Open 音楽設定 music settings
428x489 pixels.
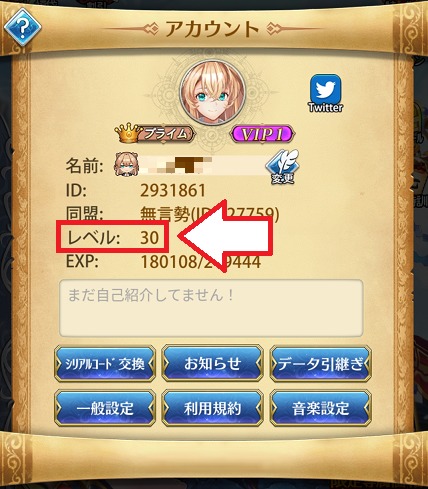click(320, 408)
